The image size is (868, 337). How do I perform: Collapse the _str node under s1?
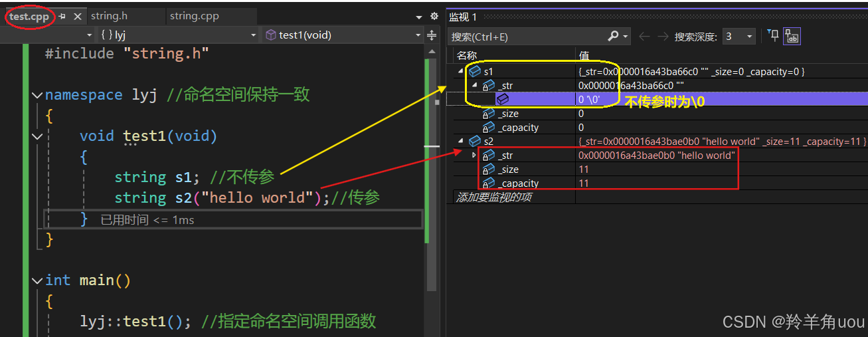coord(475,85)
